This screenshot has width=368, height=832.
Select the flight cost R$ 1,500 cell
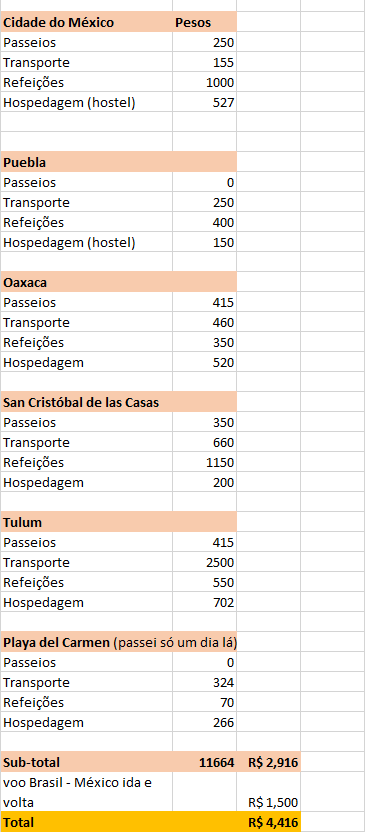tap(268, 792)
